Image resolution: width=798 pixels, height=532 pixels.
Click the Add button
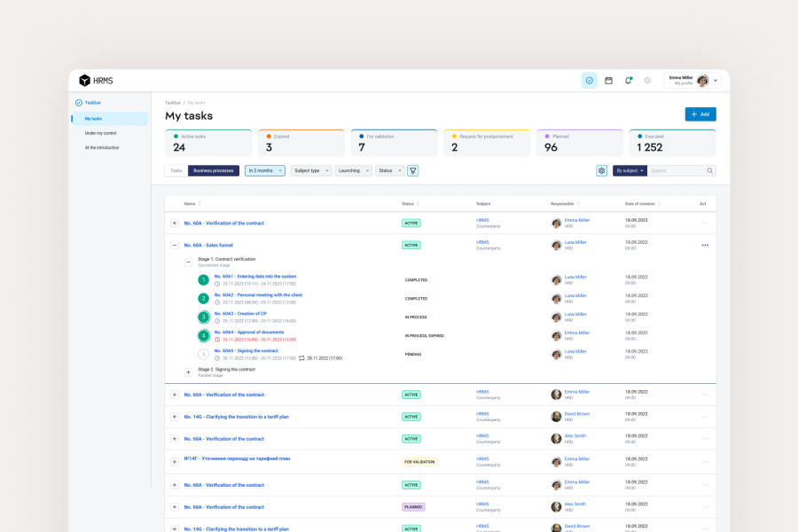click(700, 114)
